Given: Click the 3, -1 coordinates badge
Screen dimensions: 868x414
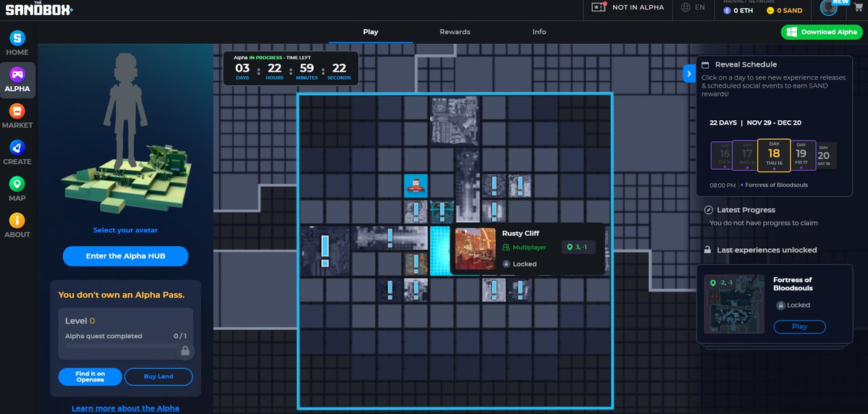Looking at the screenshot, I should pyautogui.click(x=579, y=248).
